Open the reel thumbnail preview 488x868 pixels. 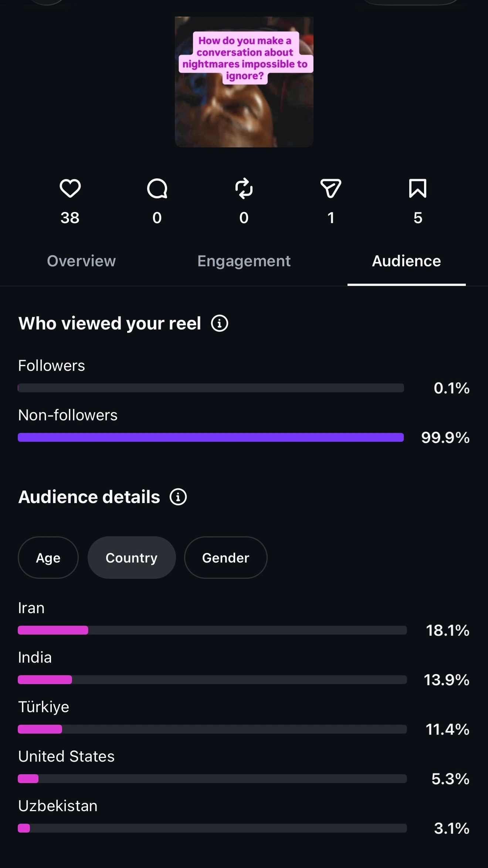pos(244,82)
